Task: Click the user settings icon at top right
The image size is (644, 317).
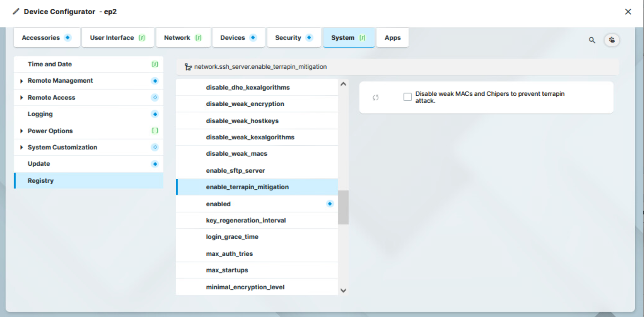Action: pyautogui.click(x=612, y=40)
